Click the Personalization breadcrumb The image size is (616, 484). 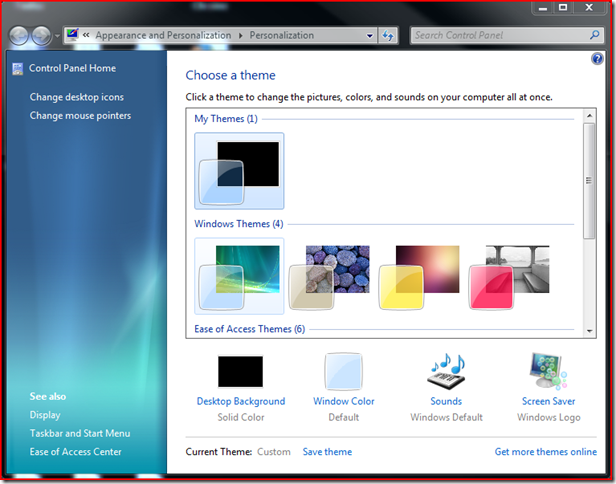282,35
